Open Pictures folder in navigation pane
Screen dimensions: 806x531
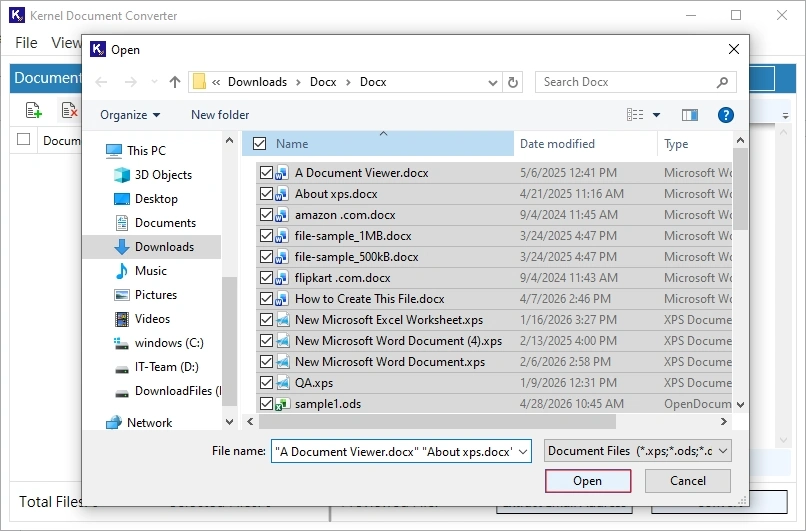pos(145,295)
